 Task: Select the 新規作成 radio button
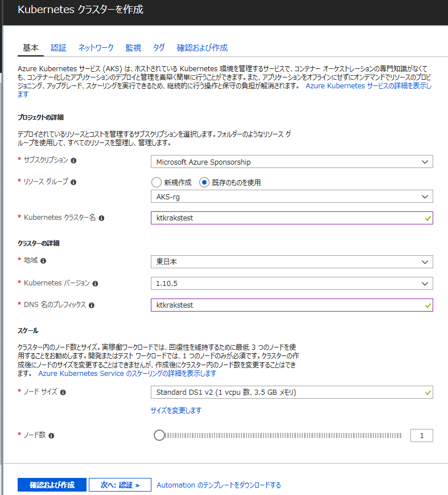click(157, 182)
